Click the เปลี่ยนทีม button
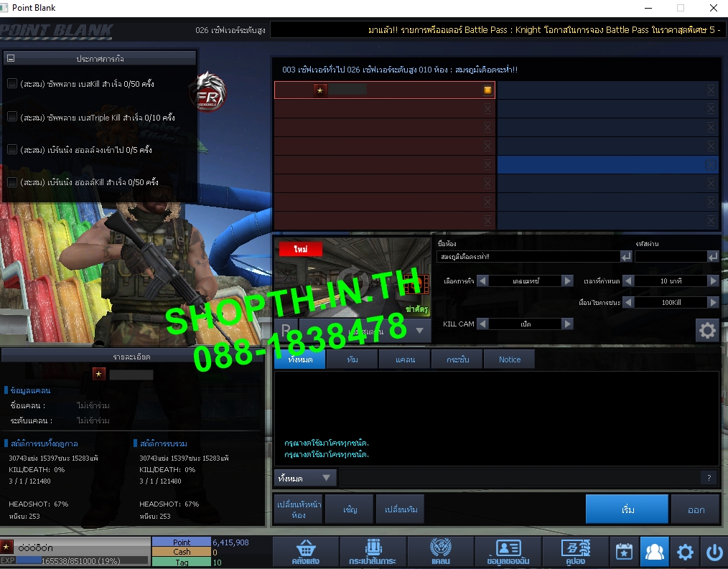728x569 pixels. click(401, 509)
